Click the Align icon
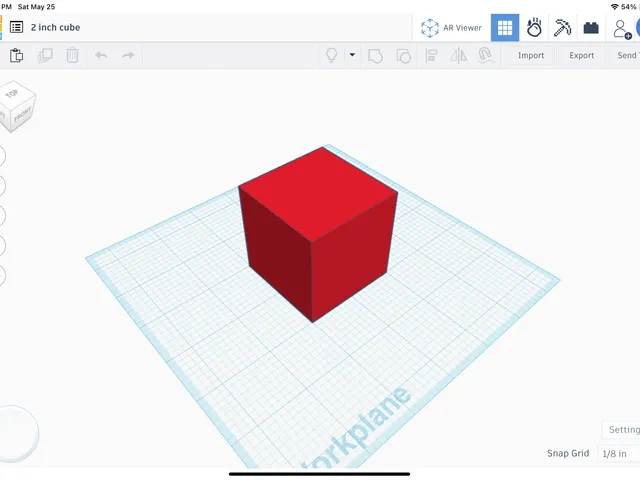This screenshot has height=480, width=640. (x=431, y=56)
